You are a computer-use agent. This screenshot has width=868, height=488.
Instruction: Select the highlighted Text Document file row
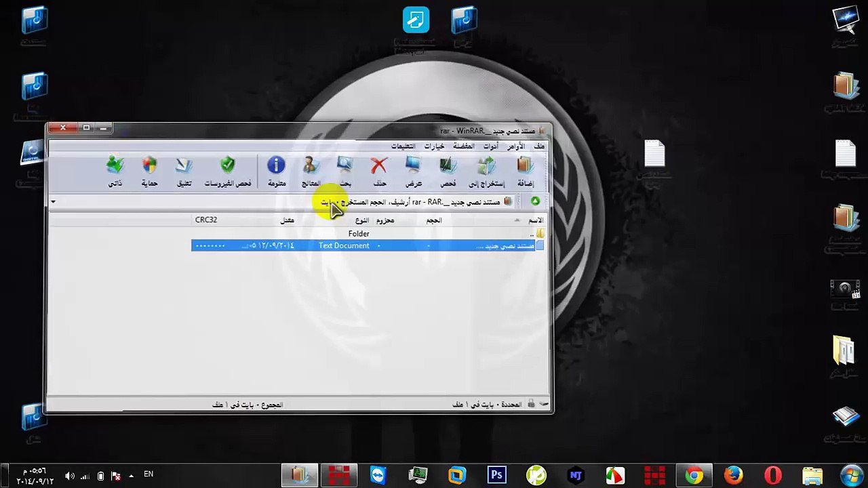pos(368,245)
